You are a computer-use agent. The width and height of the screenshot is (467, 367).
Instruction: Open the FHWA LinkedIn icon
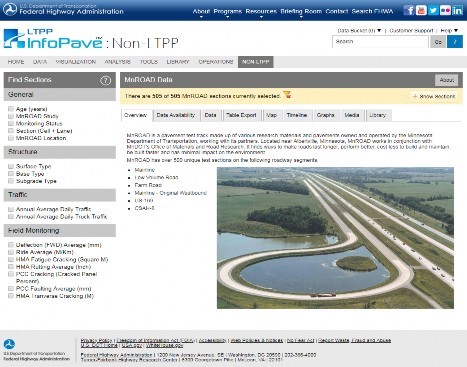[457, 10]
